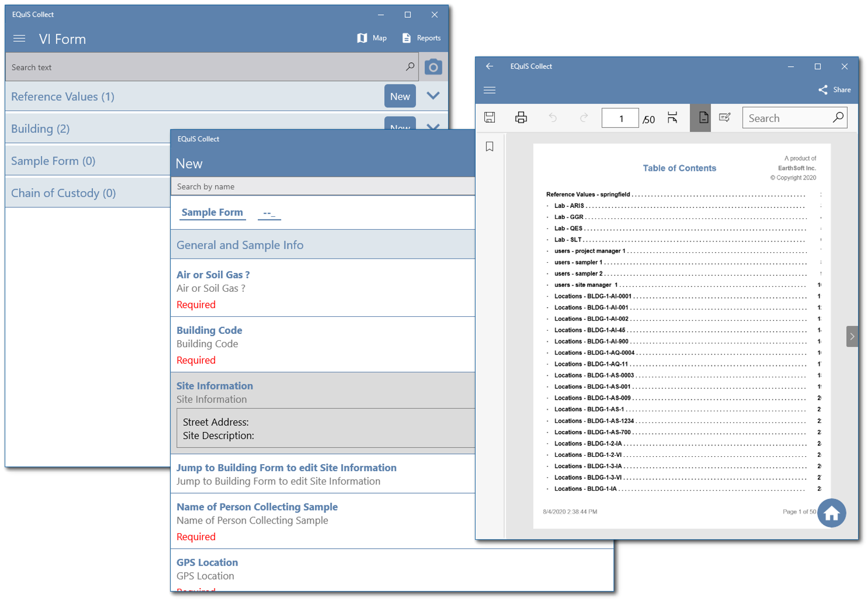Expand the right side panel arrow
Viewport: 868px width, 601px height.
(x=852, y=337)
